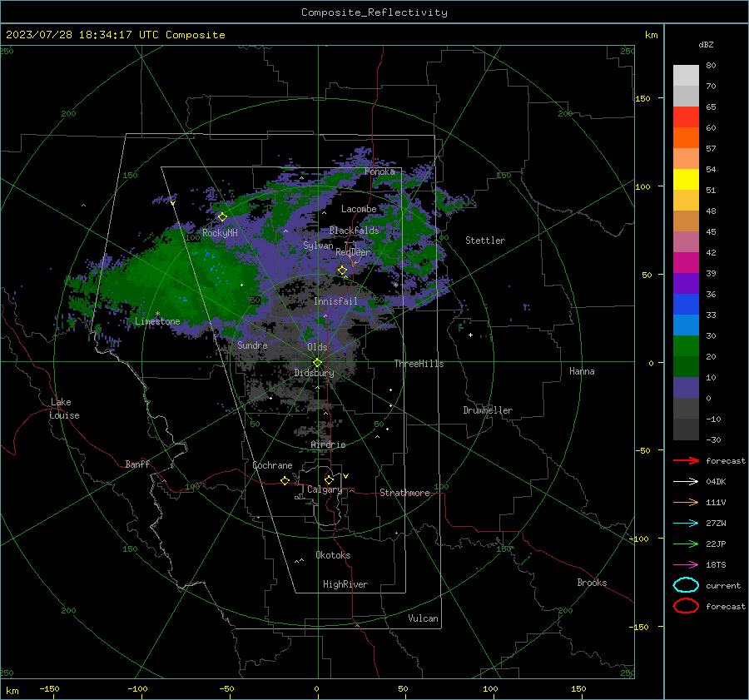Click the 33 dBZ blue swatch
The width and height of the screenshot is (749, 700).
pyautogui.click(x=686, y=325)
